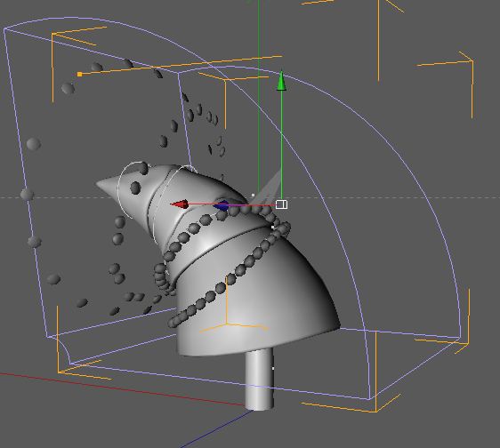
Task: Select the small white point on the cylinder stem
Action: tap(273, 368)
